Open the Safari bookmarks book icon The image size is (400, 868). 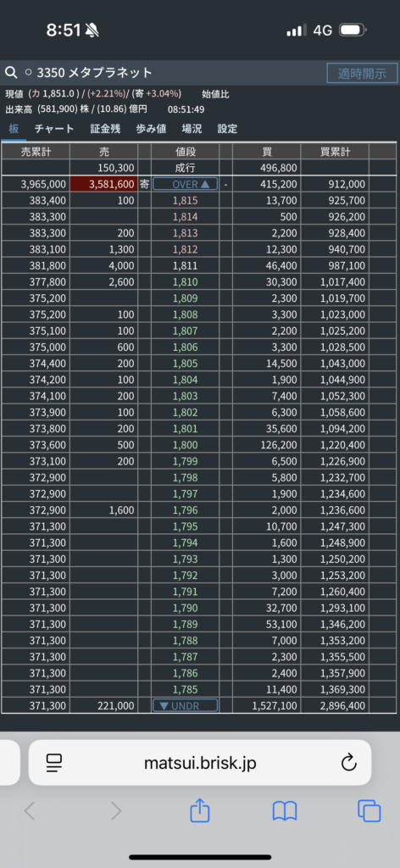pyautogui.click(x=285, y=811)
